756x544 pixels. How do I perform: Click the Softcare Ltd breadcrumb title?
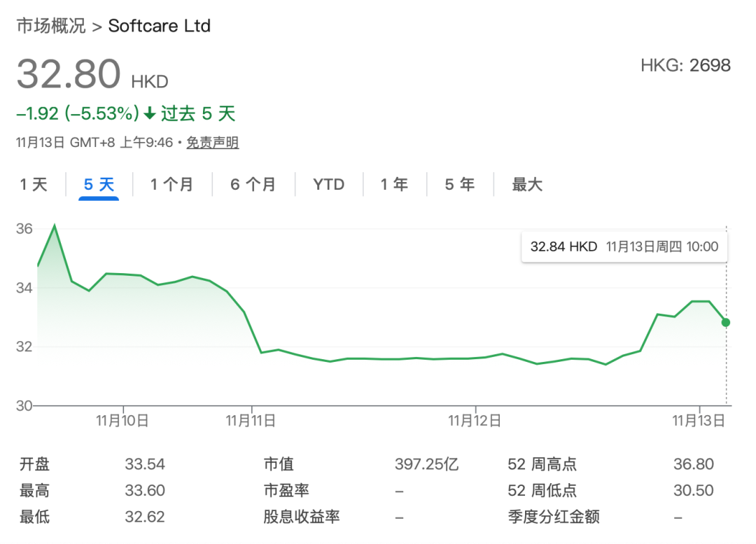(x=160, y=26)
